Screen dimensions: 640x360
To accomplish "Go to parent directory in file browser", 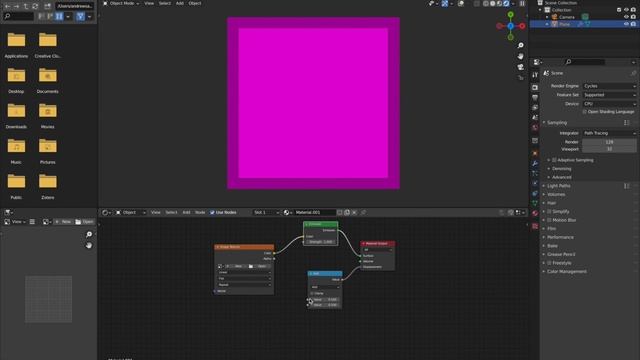I will tap(26, 6).
